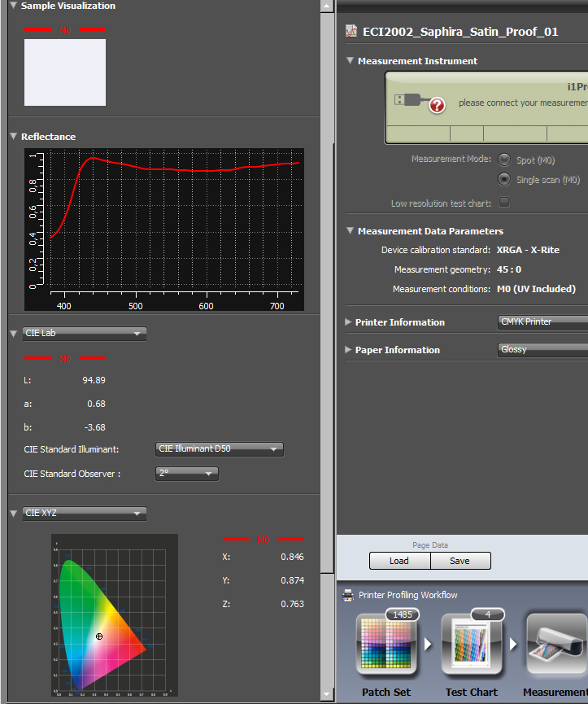Viewport: 588px width, 704px height.
Task: Open the CIE Illuminant D50 dropdown
Action: point(220,449)
